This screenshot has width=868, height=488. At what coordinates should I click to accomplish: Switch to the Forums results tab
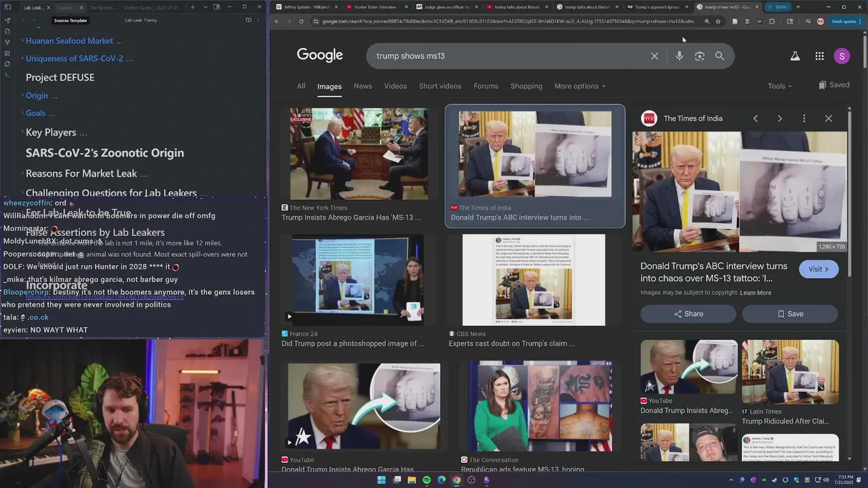[x=486, y=86]
